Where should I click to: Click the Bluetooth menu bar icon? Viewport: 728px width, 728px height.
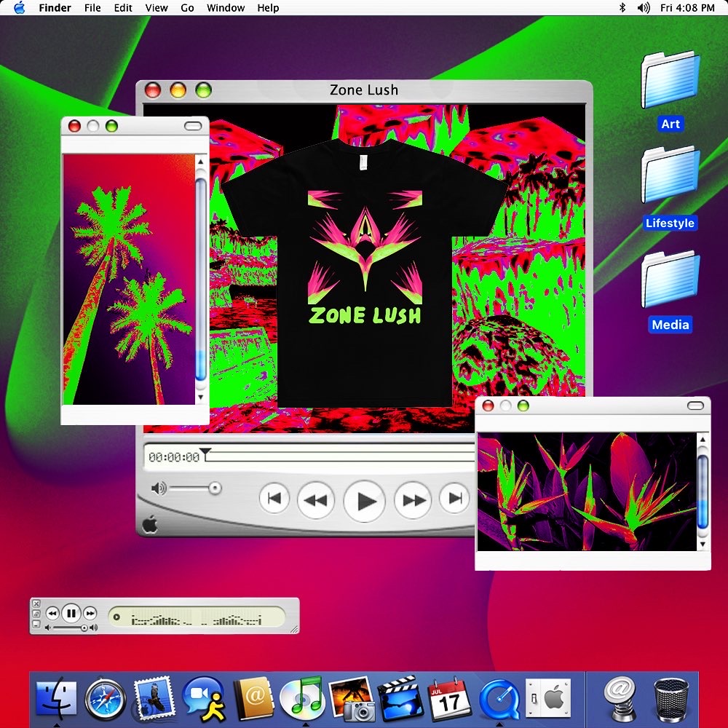point(622,7)
